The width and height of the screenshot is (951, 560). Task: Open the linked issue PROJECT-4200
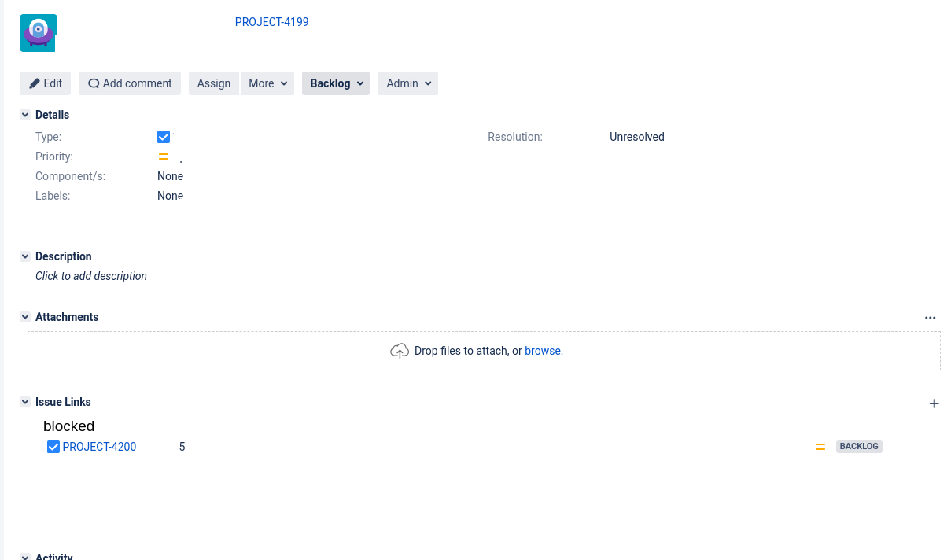(100, 446)
